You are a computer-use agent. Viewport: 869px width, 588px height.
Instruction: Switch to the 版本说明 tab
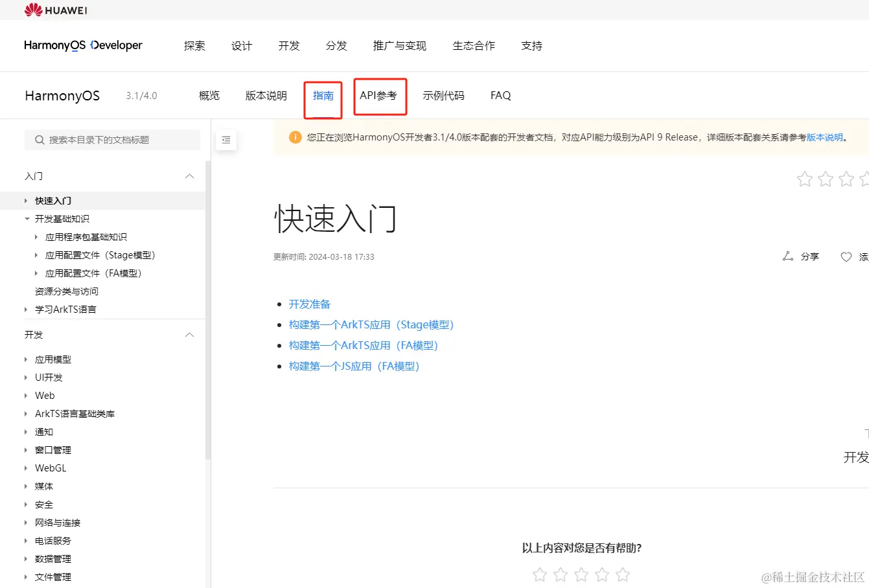click(266, 95)
